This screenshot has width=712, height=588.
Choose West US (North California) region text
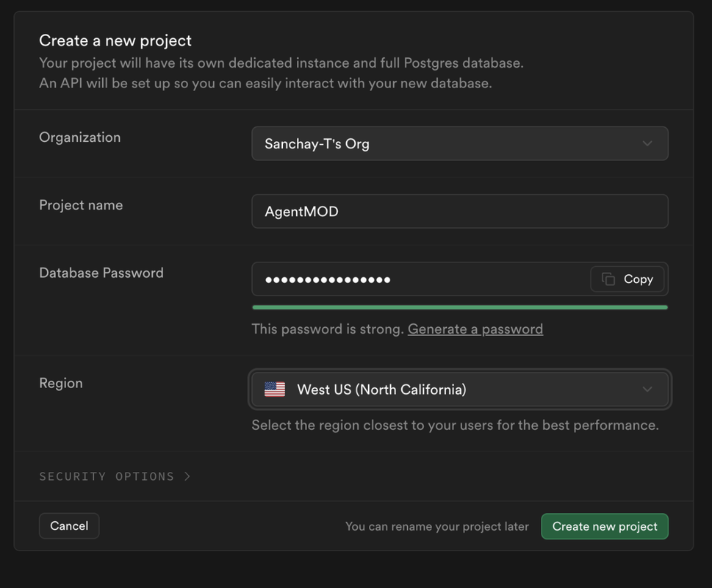pyautogui.click(x=381, y=390)
